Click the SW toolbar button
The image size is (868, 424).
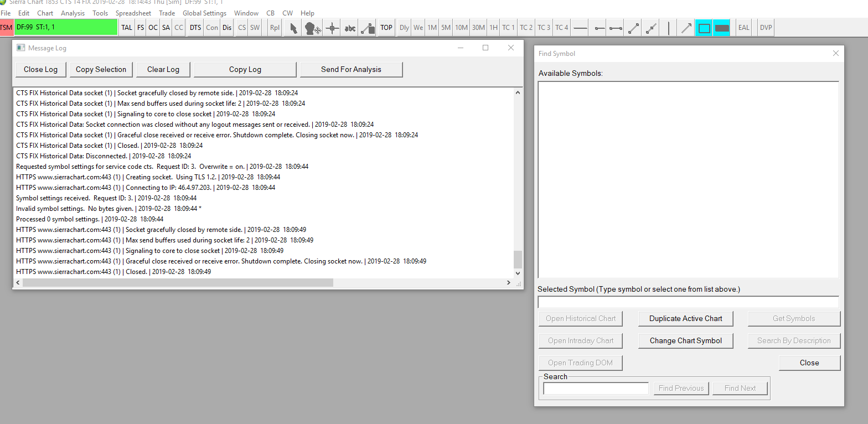pos(255,28)
